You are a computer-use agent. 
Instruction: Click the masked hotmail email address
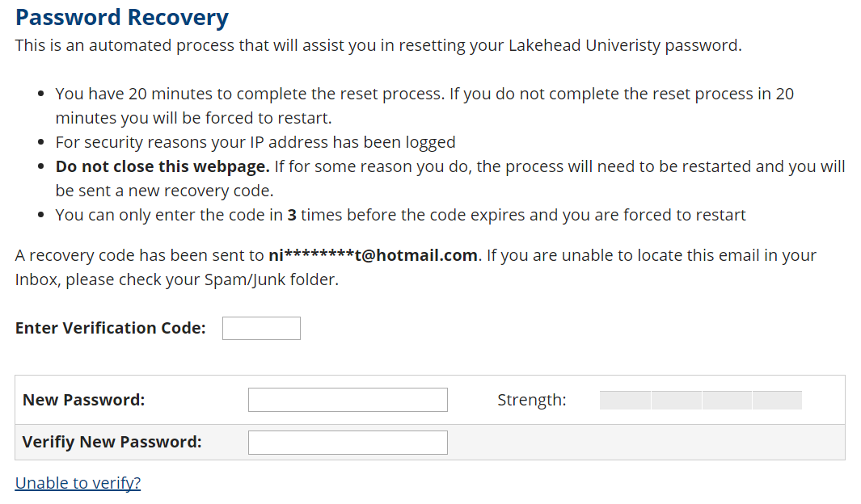pos(372,254)
